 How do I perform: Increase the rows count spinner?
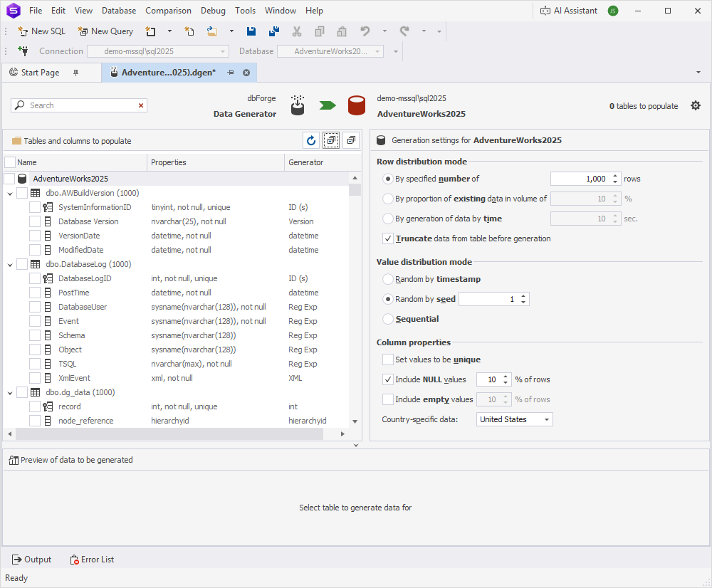click(x=615, y=176)
